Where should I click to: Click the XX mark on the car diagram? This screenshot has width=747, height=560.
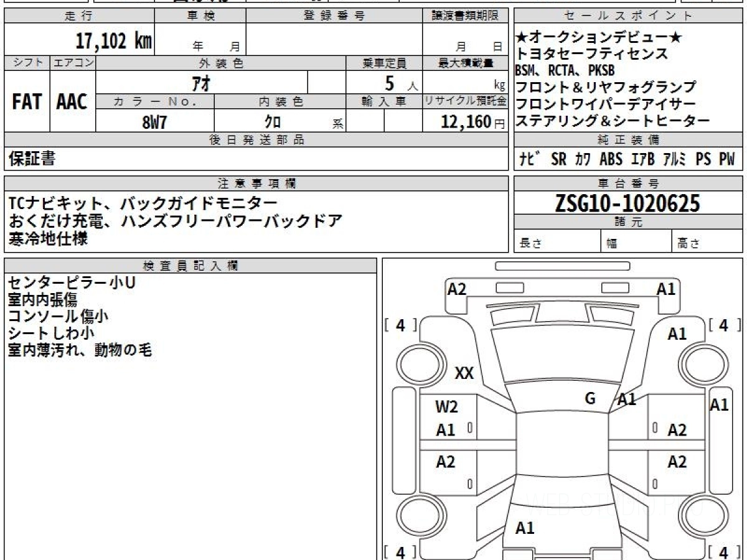[464, 373]
